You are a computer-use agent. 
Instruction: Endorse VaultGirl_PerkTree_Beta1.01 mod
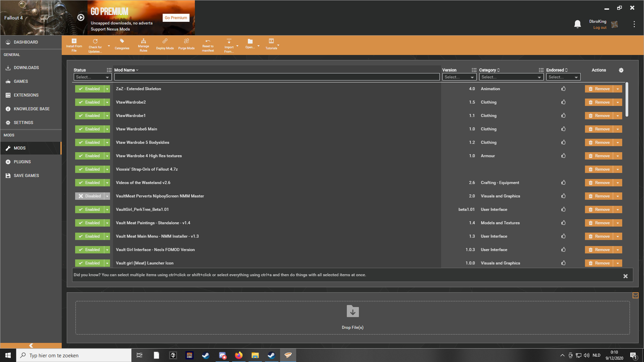[x=563, y=209]
